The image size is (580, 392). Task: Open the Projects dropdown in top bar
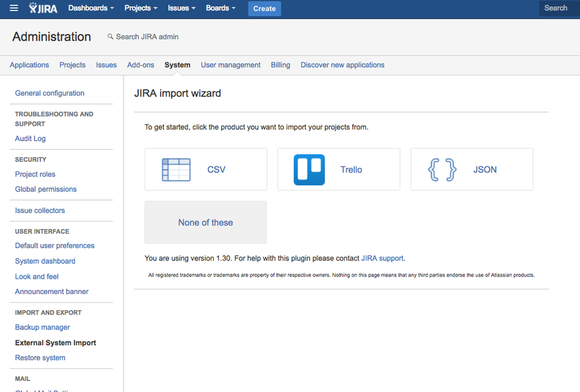(141, 8)
